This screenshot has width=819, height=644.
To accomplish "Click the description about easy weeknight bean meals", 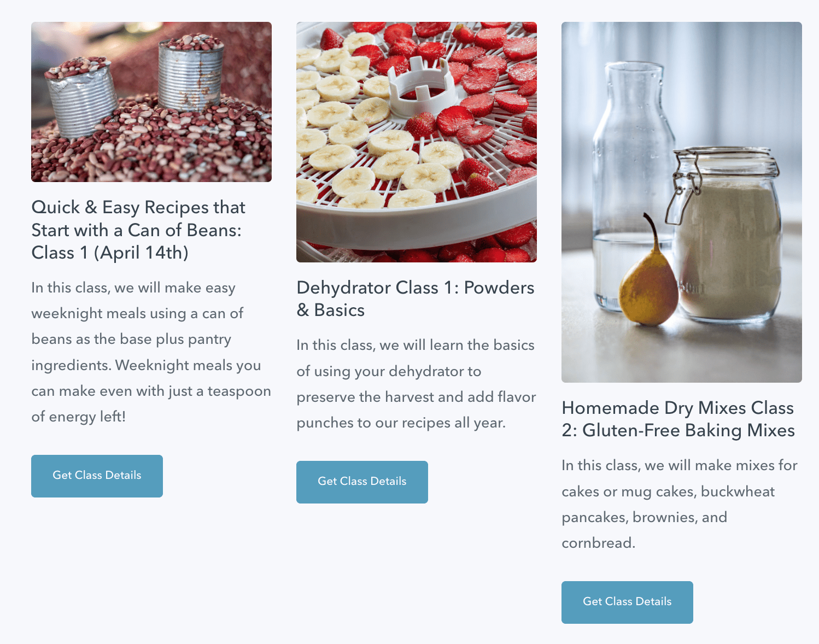I will [x=151, y=352].
